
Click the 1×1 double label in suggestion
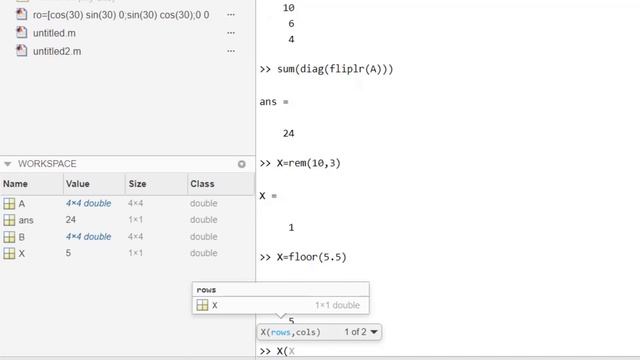(x=337, y=305)
